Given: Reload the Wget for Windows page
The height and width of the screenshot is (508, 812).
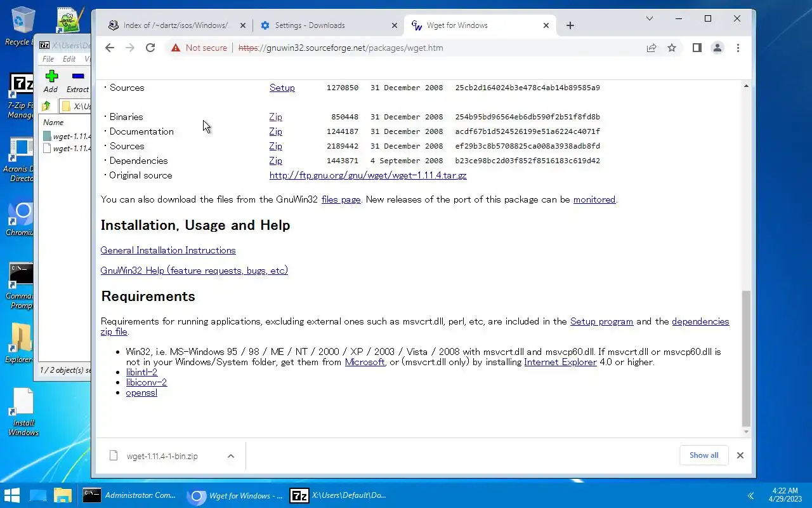Looking at the screenshot, I should pyautogui.click(x=150, y=48).
